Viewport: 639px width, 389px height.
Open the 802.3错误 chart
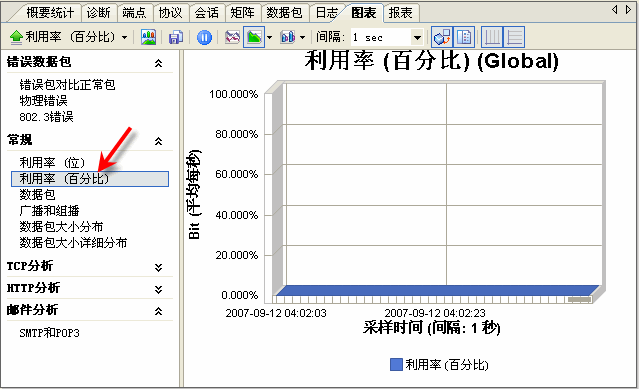(46, 117)
